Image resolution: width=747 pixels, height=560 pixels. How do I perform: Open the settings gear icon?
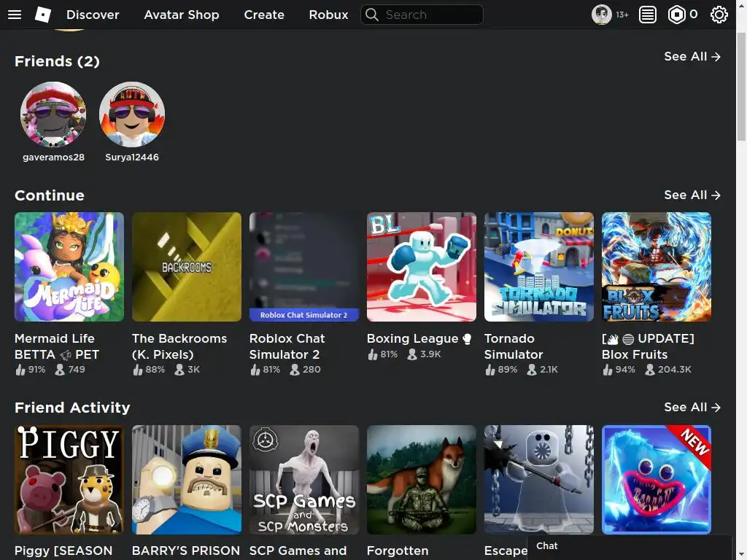pyautogui.click(x=719, y=15)
